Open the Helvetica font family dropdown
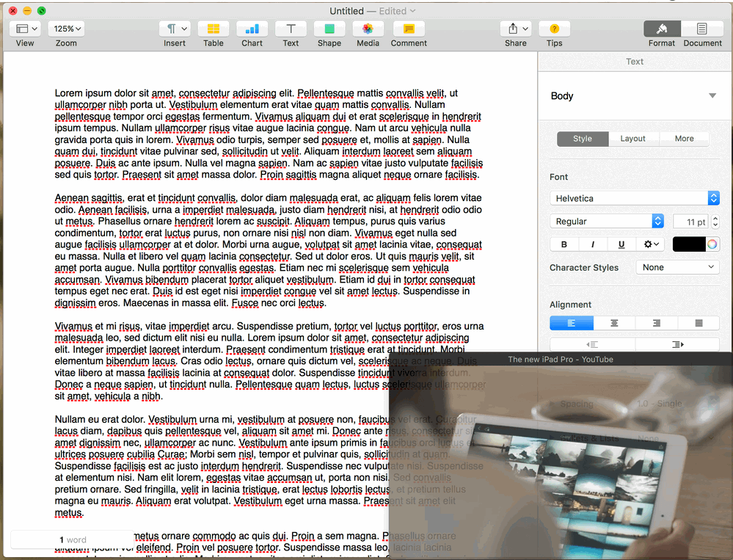Screen dimensions: 733x560 point(635,198)
